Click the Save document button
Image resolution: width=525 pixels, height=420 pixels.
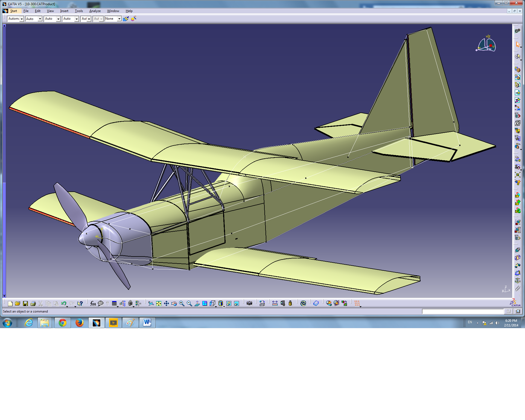[26, 303]
